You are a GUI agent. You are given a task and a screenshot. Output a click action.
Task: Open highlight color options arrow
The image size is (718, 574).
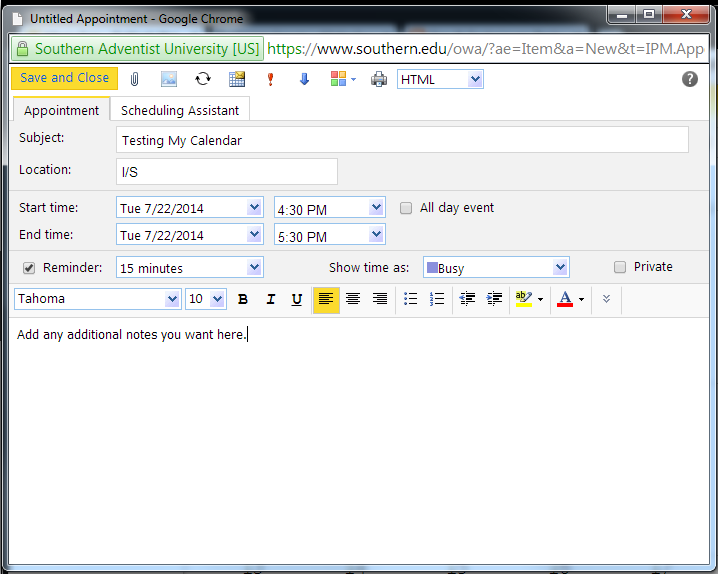(540, 300)
